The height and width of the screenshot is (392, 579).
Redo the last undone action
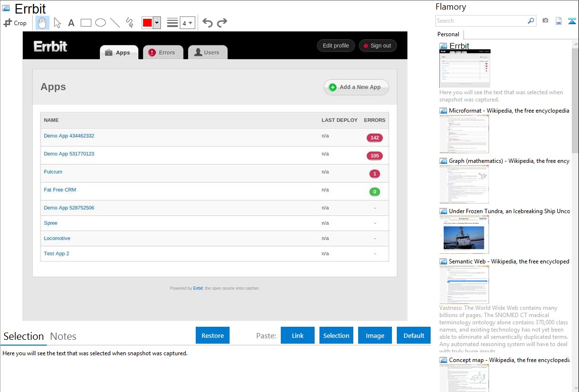coord(222,23)
